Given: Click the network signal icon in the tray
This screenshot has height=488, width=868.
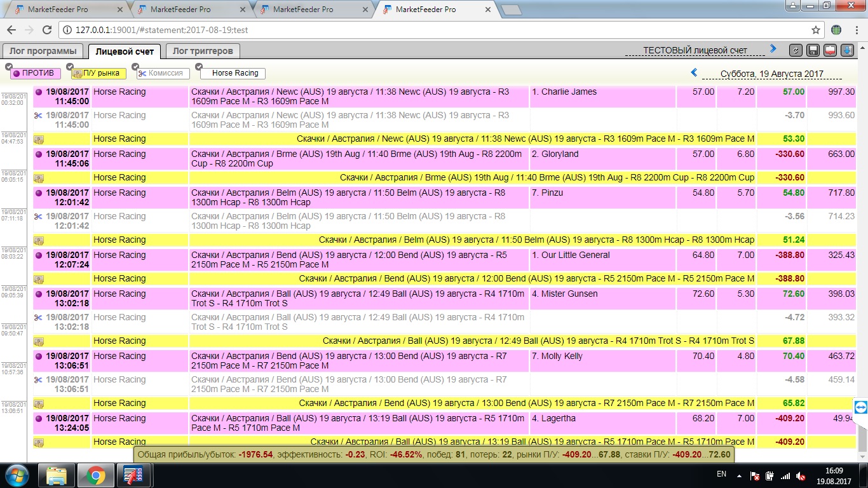Looking at the screenshot, I should pos(785,475).
